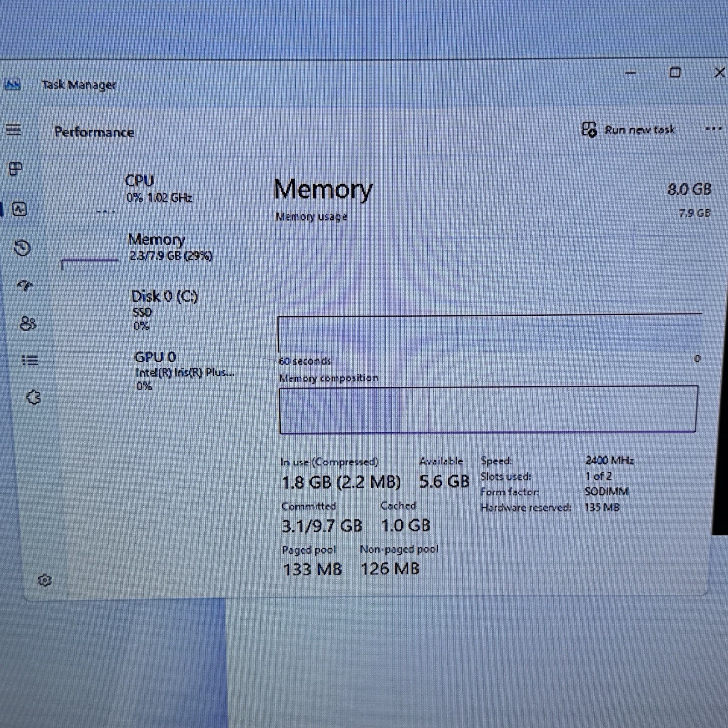Viewport: 728px width, 728px height.
Task: Click the Non-paged pool 126 MB value
Action: [x=390, y=569]
